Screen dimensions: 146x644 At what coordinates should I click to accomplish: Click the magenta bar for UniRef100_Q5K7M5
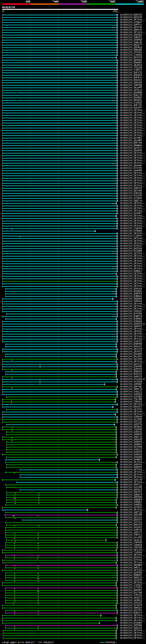(61, 515)
